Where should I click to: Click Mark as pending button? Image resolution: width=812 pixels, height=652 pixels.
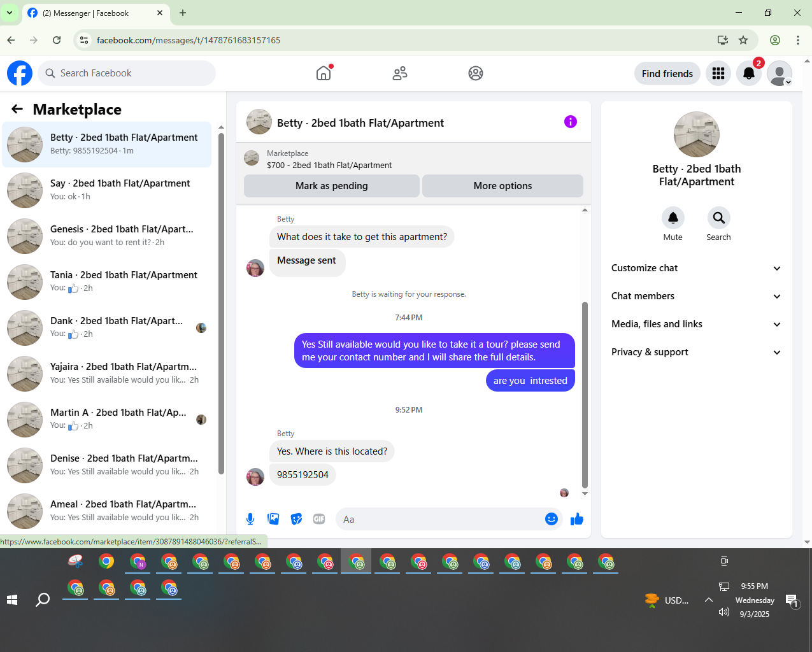332,186
